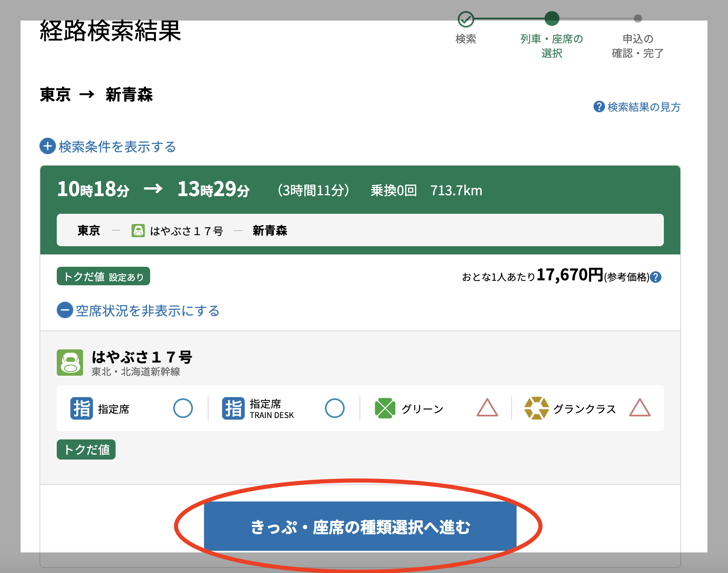The height and width of the screenshot is (573, 728).
Task: Click the 列車・座席の選択 step indicator
Action: click(x=552, y=18)
